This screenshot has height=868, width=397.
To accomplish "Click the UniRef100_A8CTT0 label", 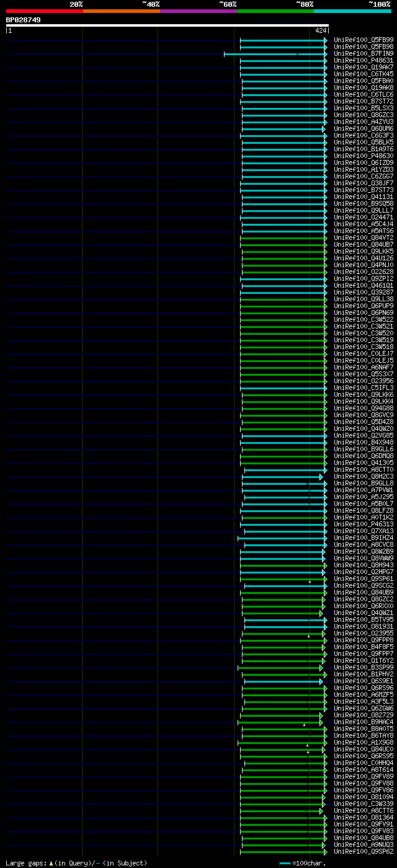I will [x=364, y=469].
